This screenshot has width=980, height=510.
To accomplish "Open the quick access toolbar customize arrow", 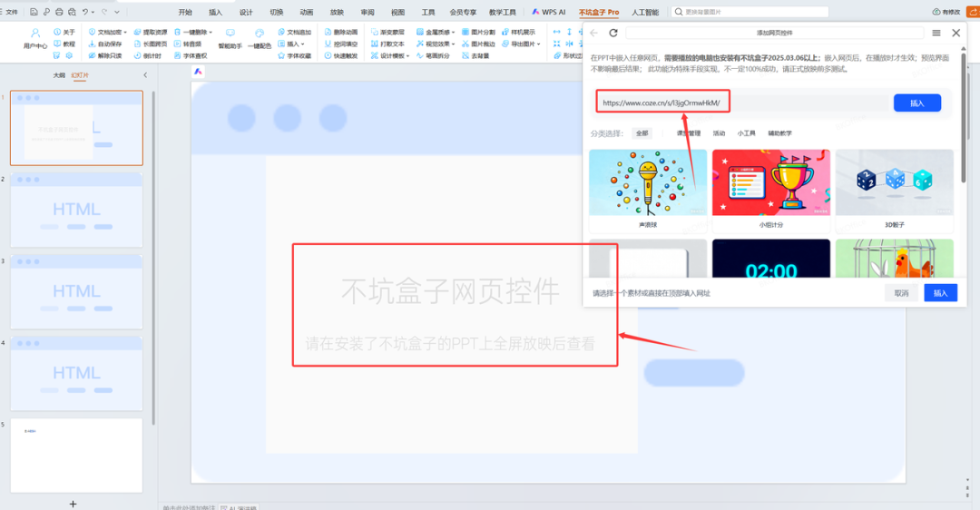I will click(117, 12).
